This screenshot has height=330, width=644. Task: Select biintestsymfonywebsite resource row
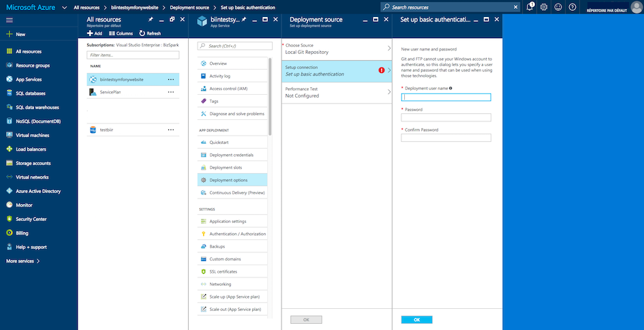click(x=133, y=79)
